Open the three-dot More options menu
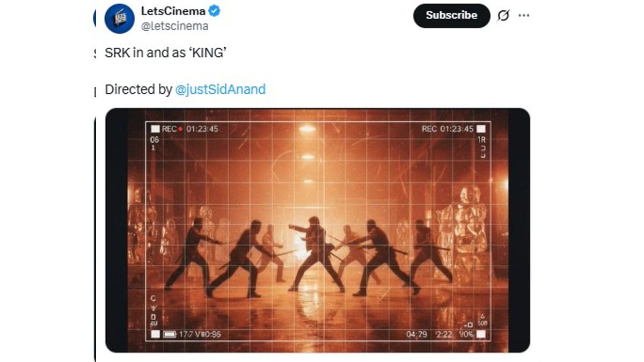The height and width of the screenshot is (362, 644). pos(524,16)
